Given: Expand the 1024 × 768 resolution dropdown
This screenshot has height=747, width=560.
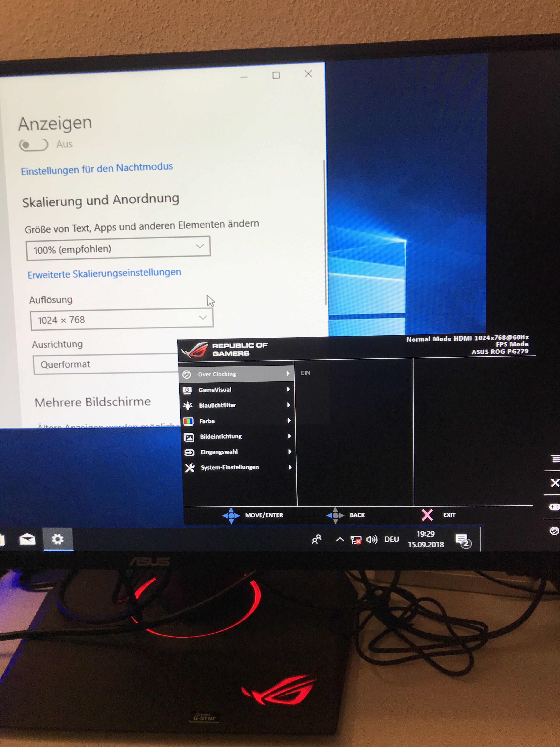Looking at the screenshot, I should 121,319.
